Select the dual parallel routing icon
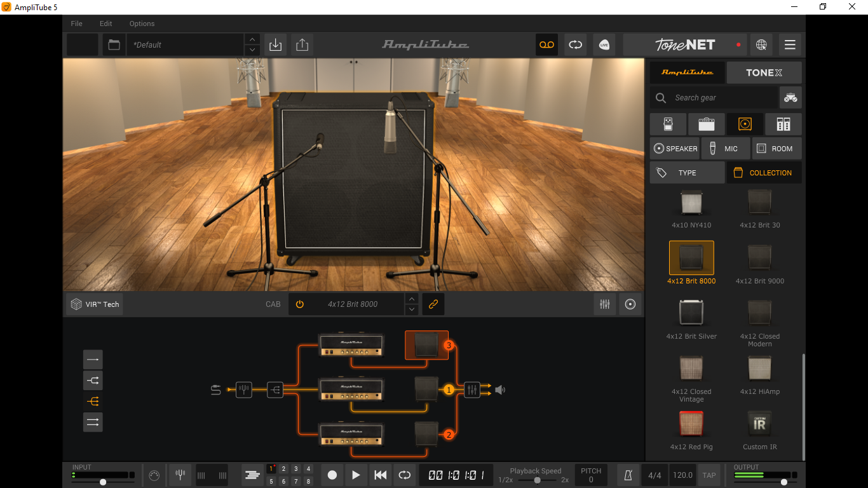The width and height of the screenshot is (868, 488). pos(93,422)
